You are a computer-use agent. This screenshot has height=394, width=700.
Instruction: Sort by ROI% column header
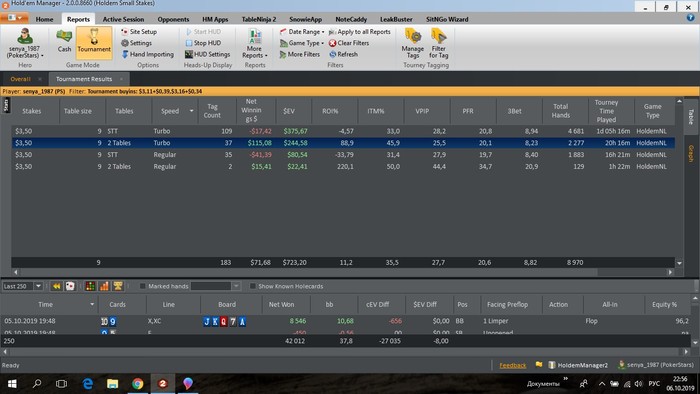coord(330,111)
